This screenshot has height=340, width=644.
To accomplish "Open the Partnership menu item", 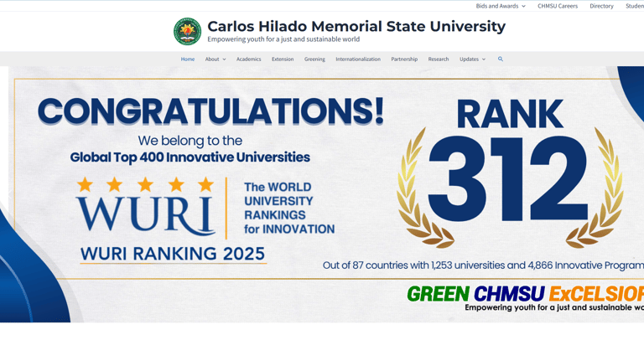I will click(x=404, y=59).
